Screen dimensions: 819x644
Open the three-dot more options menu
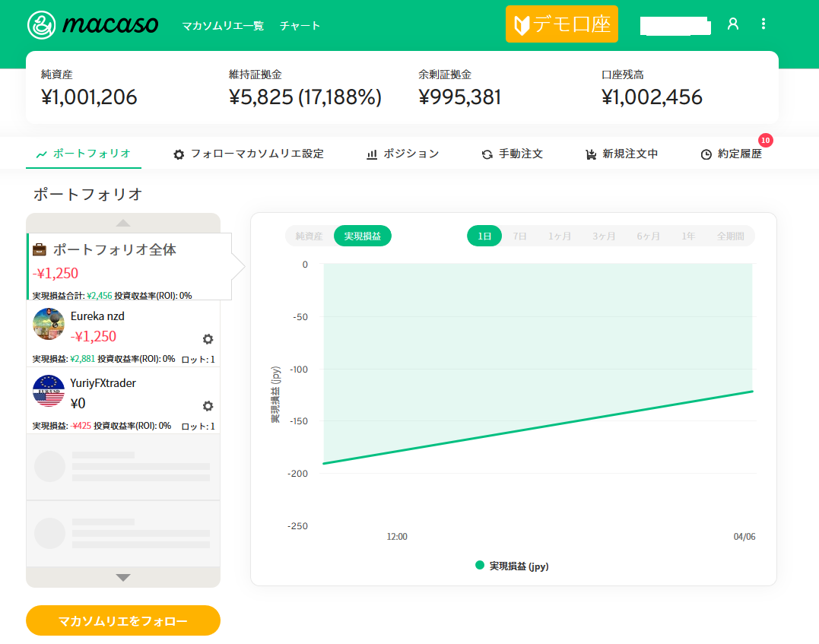pos(763,24)
